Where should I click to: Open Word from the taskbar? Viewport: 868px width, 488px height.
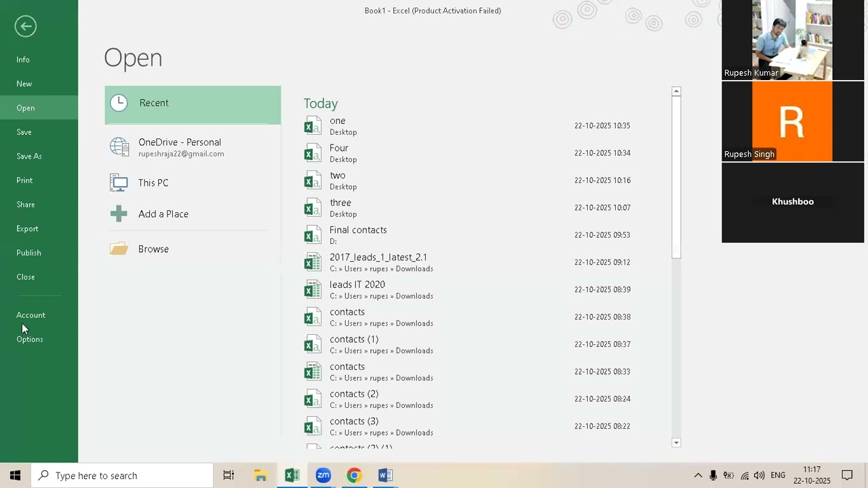coord(385,476)
